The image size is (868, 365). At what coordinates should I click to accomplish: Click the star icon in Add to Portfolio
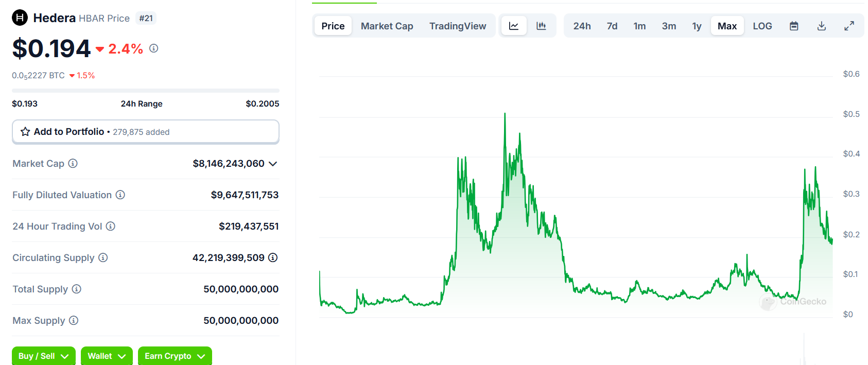tap(25, 132)
